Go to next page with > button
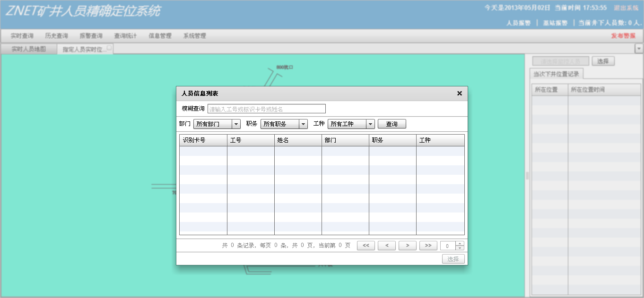 click(x=407, y=246)
